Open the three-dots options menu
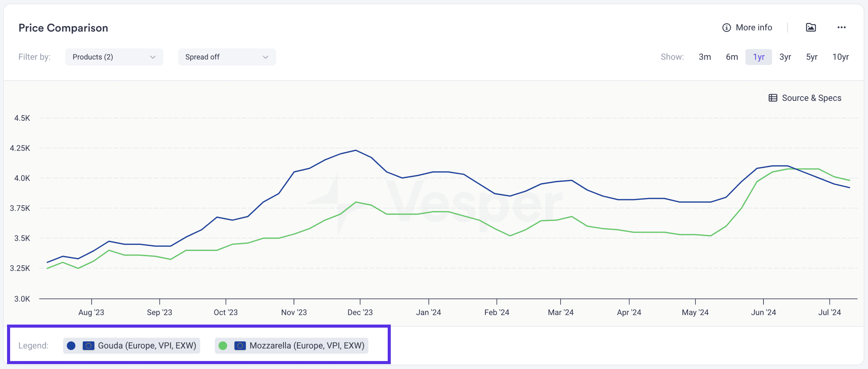 coord(841,27)
